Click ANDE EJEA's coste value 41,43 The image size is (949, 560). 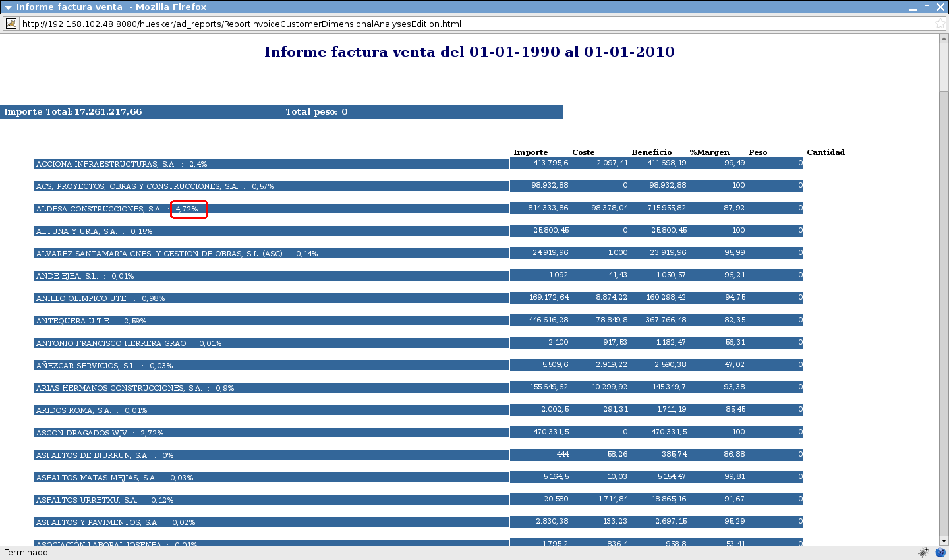(x=618, y=275)
